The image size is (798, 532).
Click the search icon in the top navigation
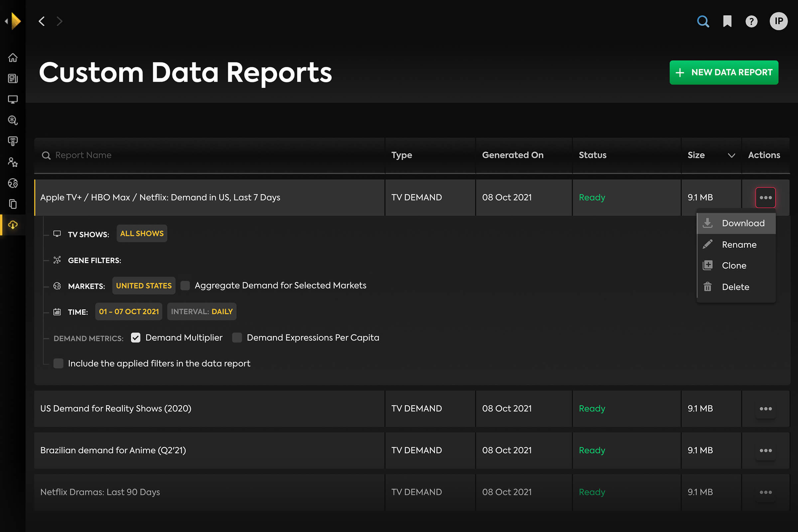(703, 21)
